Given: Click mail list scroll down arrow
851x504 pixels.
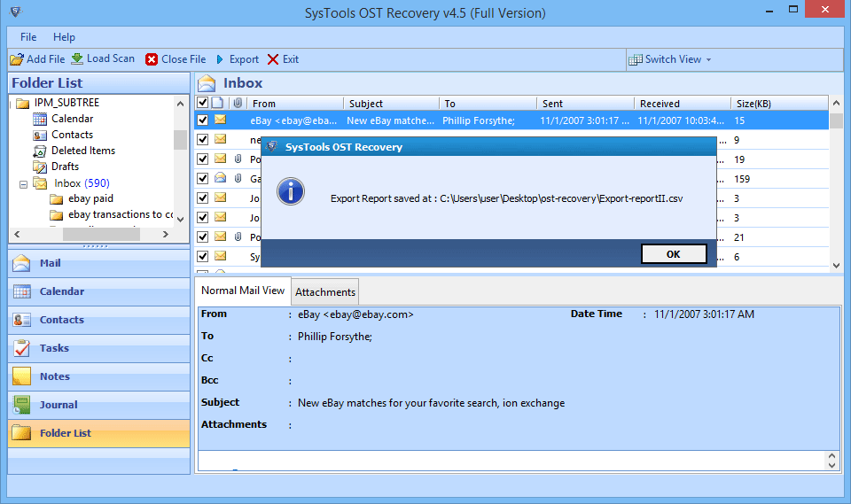Looking at the screenshot, I should point(836,266).
